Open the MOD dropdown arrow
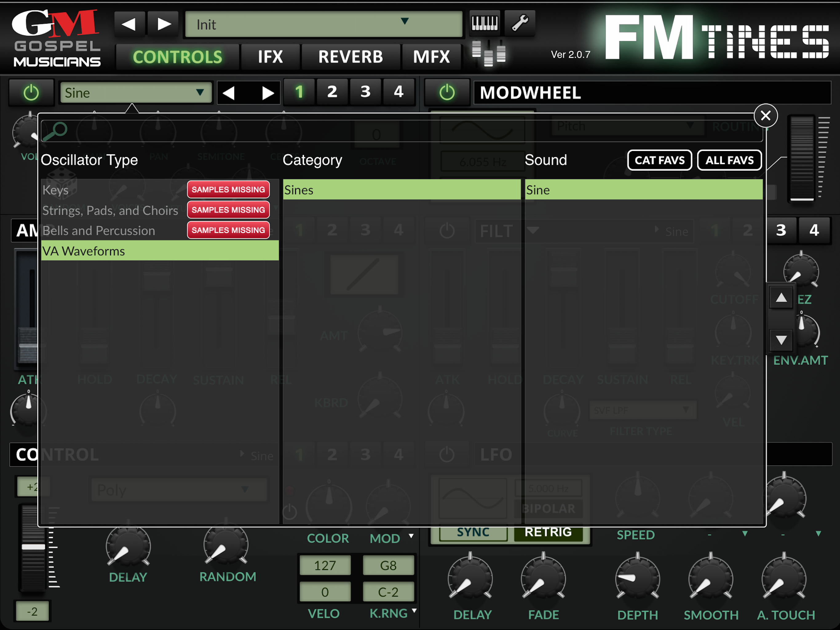The height and width of the screenshot is (630, 840). tap(411, 536)
